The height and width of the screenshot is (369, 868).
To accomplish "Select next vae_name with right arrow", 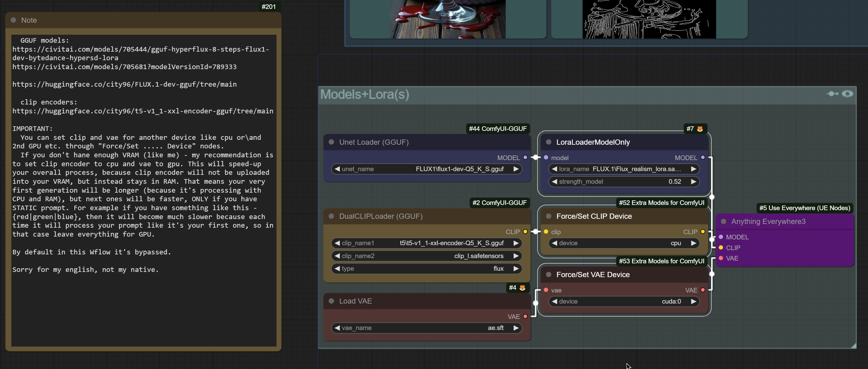I will [x=516, y=328].
